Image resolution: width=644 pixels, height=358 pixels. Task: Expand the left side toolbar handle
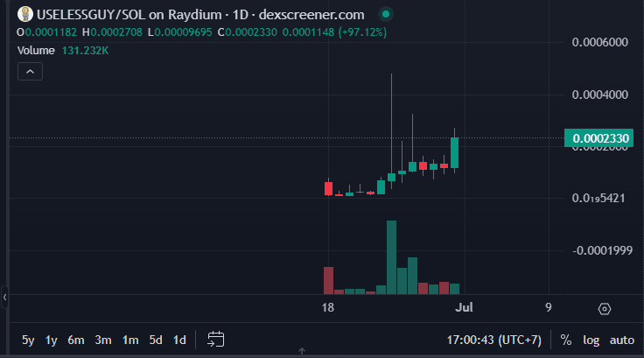pos(4,298)
